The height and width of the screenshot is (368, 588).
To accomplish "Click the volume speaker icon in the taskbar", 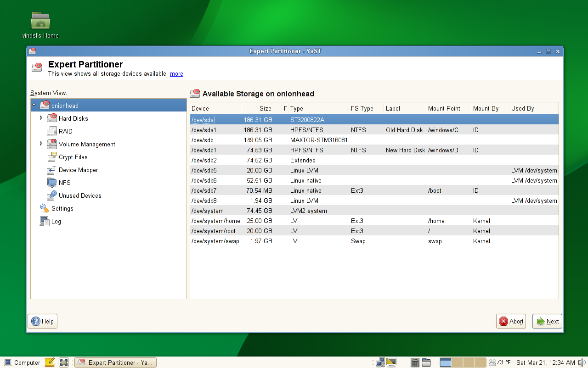I will (x=582, y=362).
